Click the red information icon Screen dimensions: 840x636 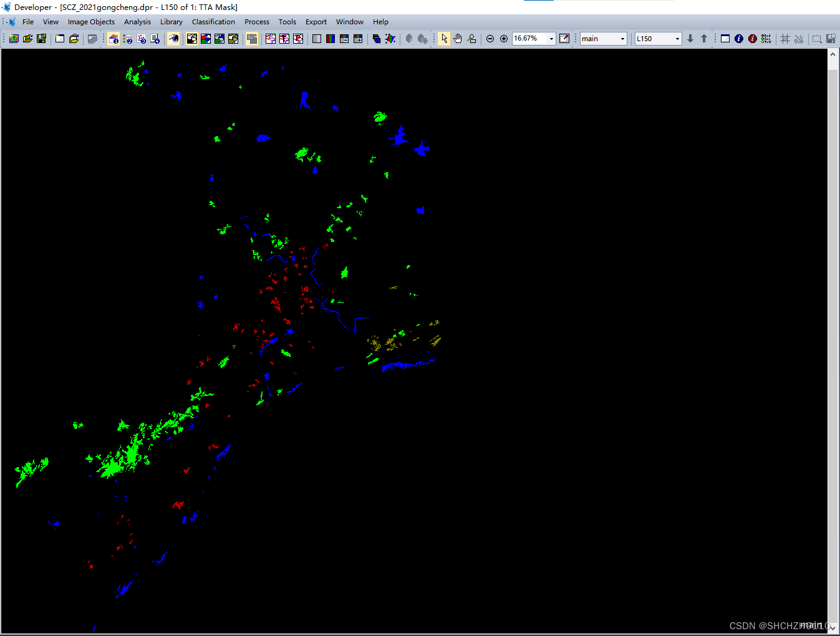(x=753, y=39)
